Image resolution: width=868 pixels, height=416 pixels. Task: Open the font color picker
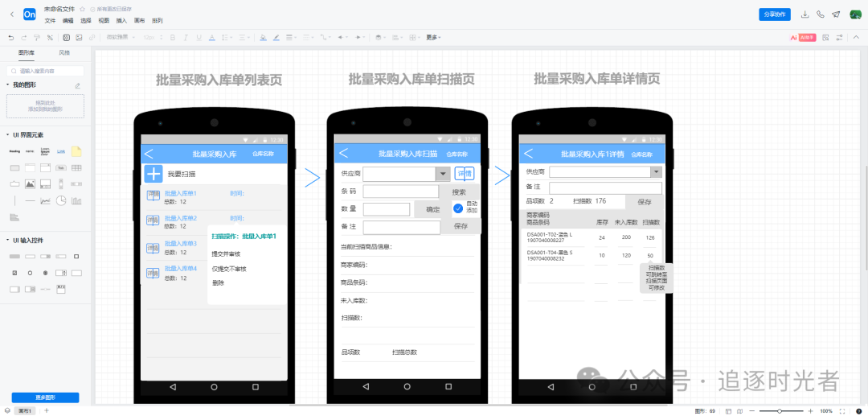[x=212, y=38]
